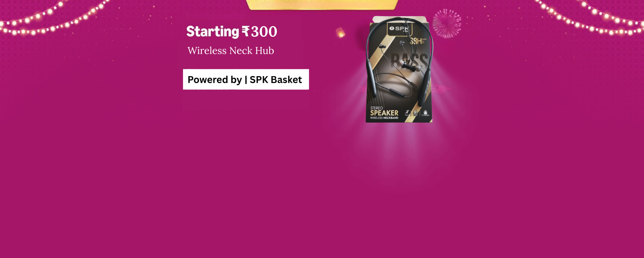
Task: Click the Powered by SPK Basket button
Action: pyautogui.click(x=246, y=79)
